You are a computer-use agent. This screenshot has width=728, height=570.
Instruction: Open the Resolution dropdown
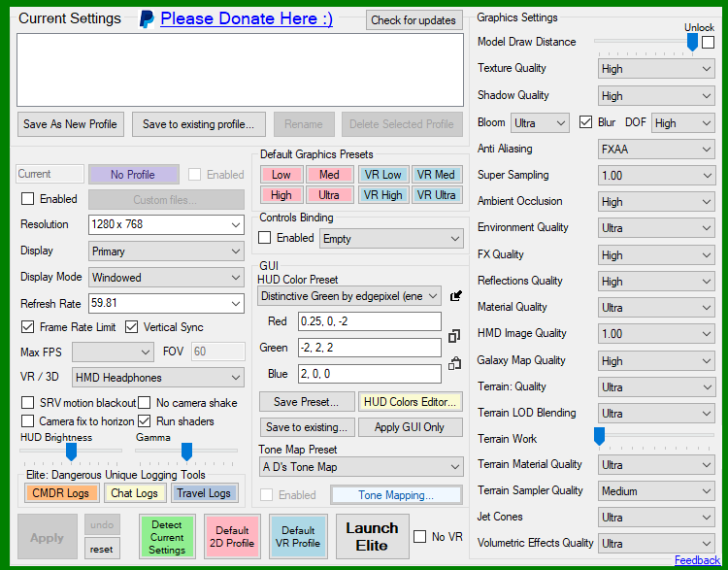166,225
